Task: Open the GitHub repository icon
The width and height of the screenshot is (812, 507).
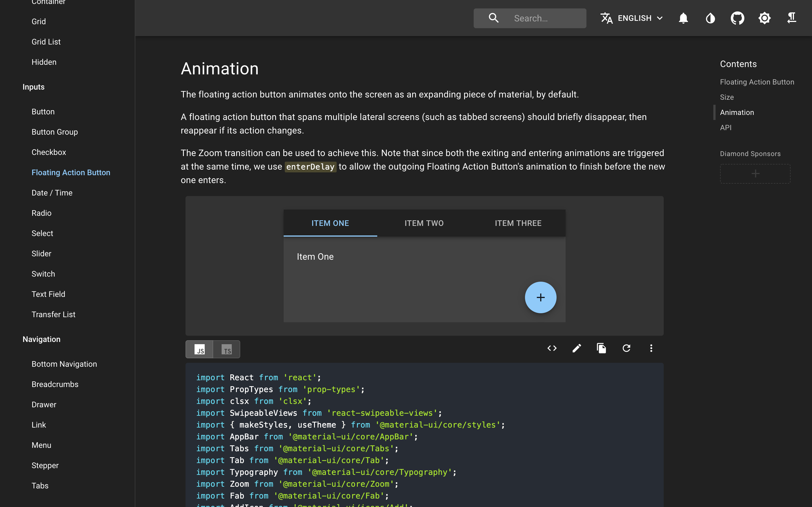Action: point(737,18)
